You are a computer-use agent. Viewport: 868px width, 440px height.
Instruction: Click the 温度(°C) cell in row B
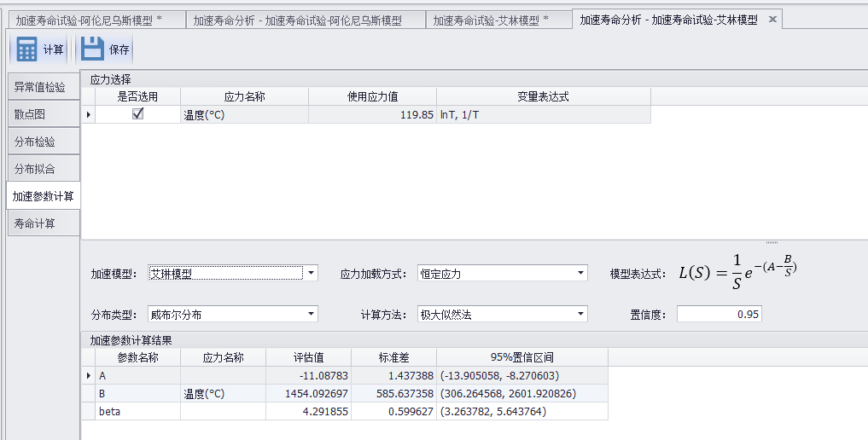coord(223,394)
